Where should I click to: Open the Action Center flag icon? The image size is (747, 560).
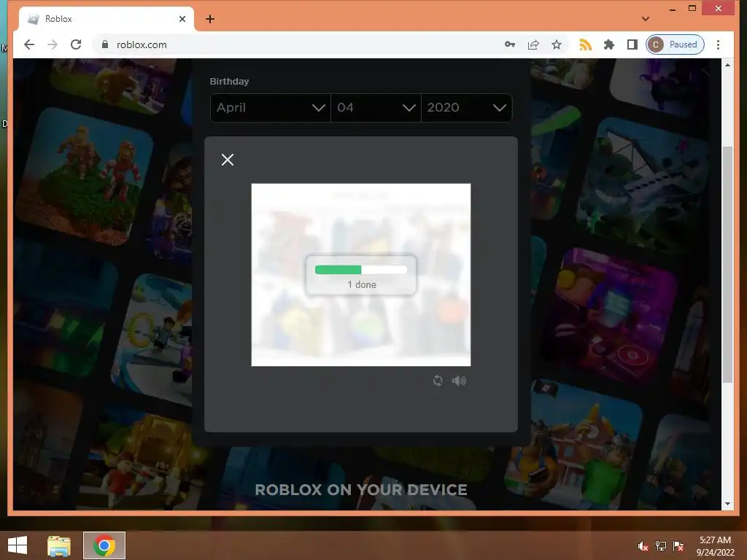678,546
